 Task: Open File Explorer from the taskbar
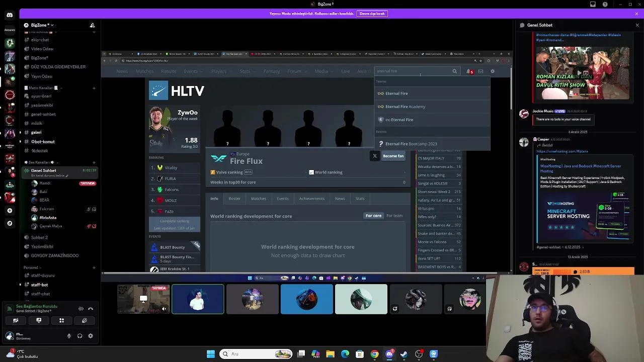(331, 354)
